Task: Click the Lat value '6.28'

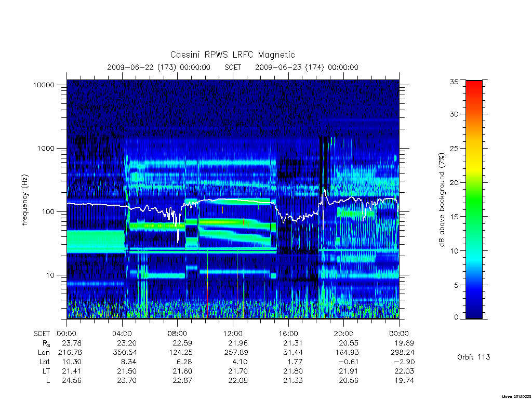Action: tap(185, 362)
